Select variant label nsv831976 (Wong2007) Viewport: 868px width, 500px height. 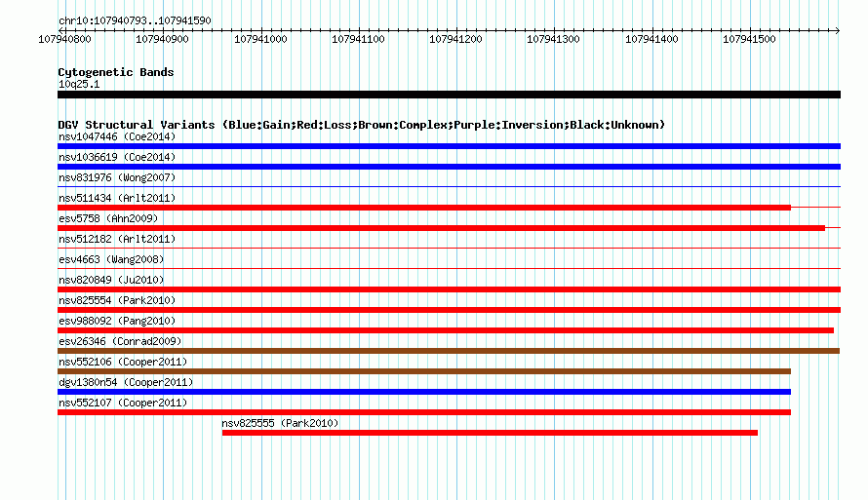[x=117, y=177]
